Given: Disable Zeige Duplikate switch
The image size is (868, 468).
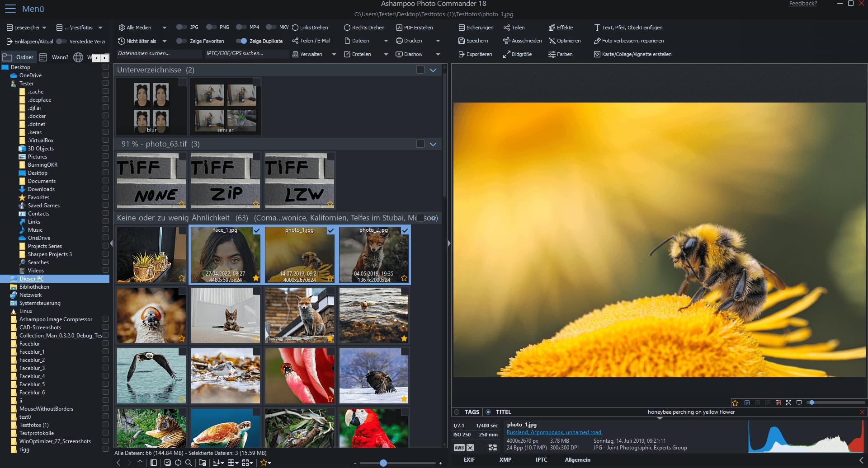Looking at the screenshot, I should 241,41.
